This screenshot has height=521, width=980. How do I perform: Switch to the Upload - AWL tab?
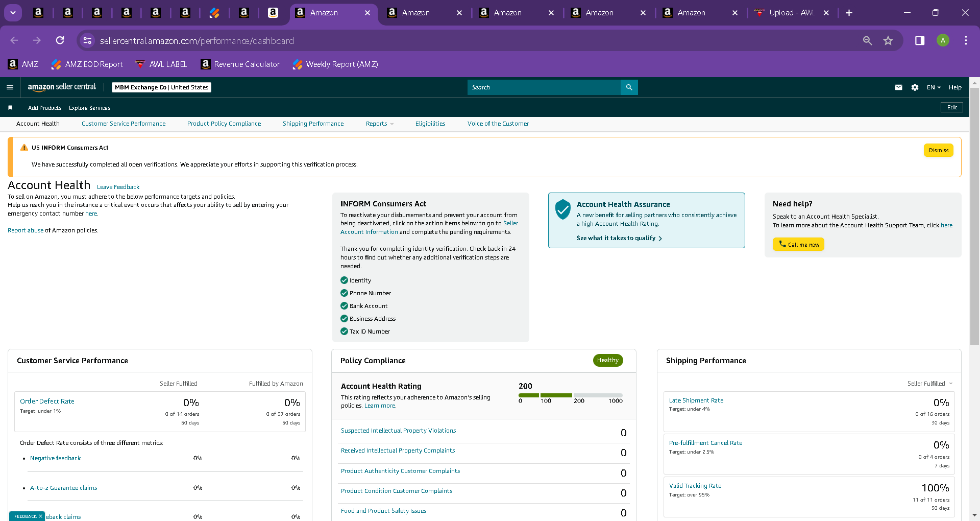point(791,13)
